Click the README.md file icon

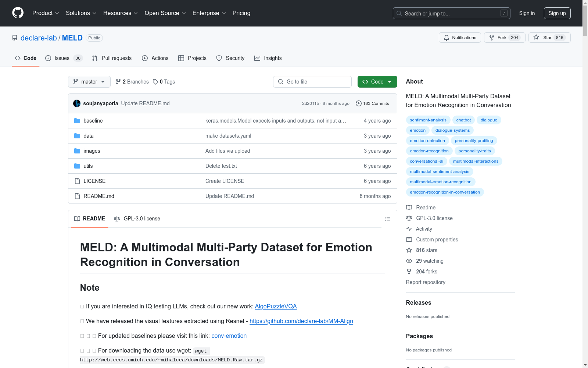coord(77,196)
